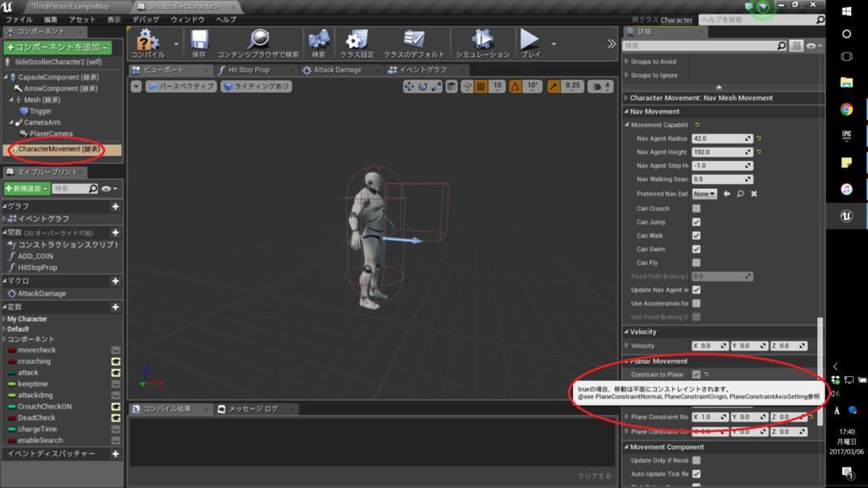This screenshot has height=488, width=868.
Task: Open Chrome from the Windows taskbar
Action: (847, 109)
